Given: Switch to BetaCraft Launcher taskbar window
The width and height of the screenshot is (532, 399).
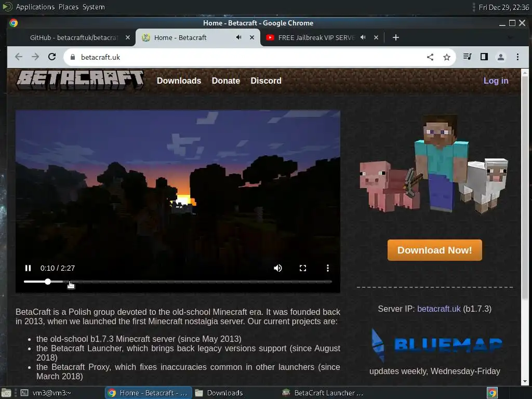Looking at the screenshot, I should [323, 393].
